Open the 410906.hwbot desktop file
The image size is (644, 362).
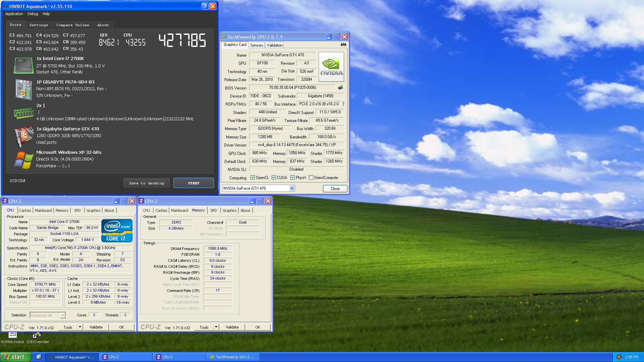[x=12, y=338]
